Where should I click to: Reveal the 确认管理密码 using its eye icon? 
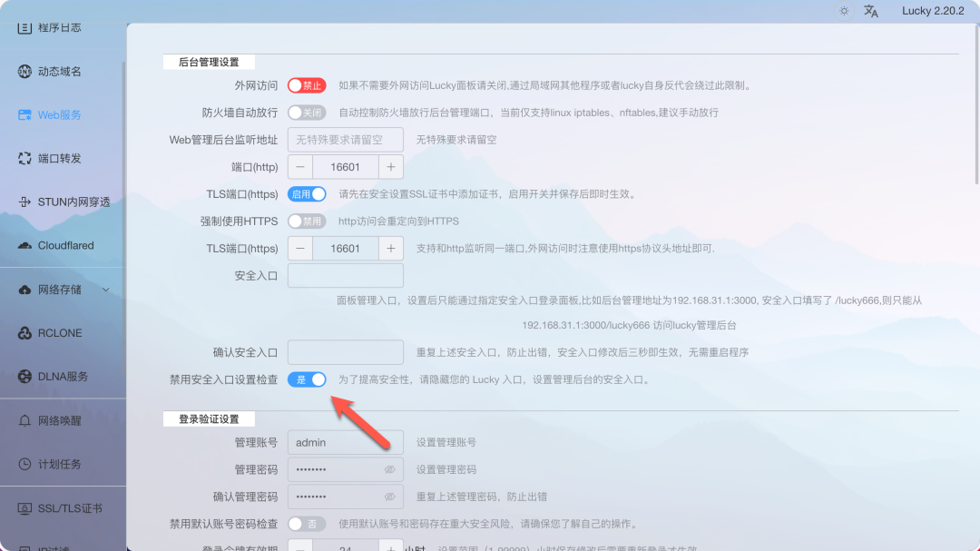pos(389,497)
